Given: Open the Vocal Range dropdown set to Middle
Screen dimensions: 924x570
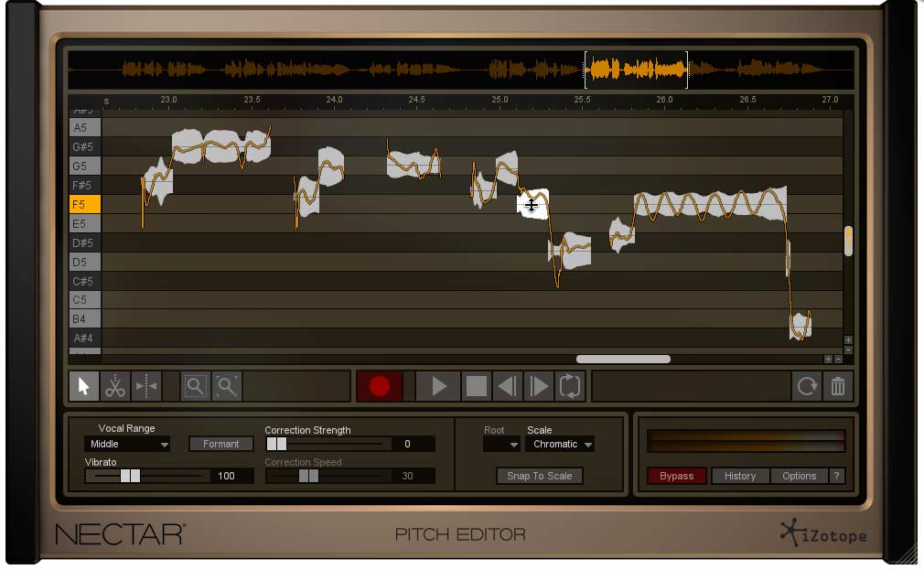Looking at the screenshot, I should 127,444.
